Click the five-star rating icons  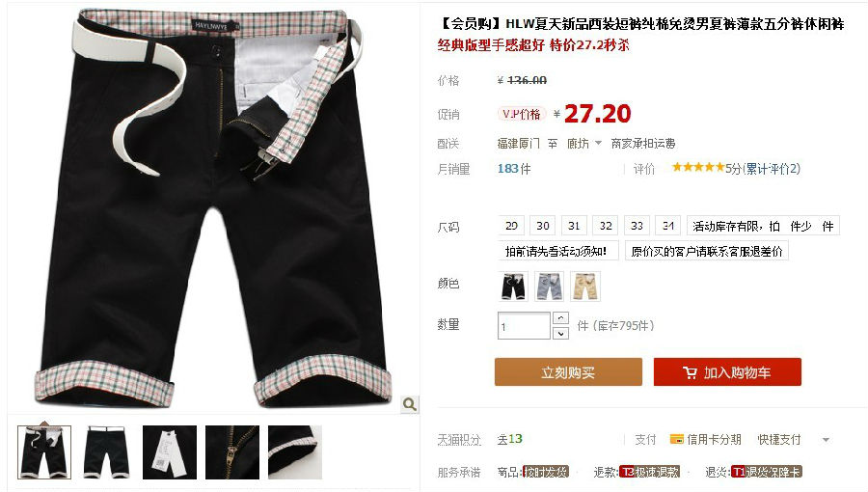point(698,167)
